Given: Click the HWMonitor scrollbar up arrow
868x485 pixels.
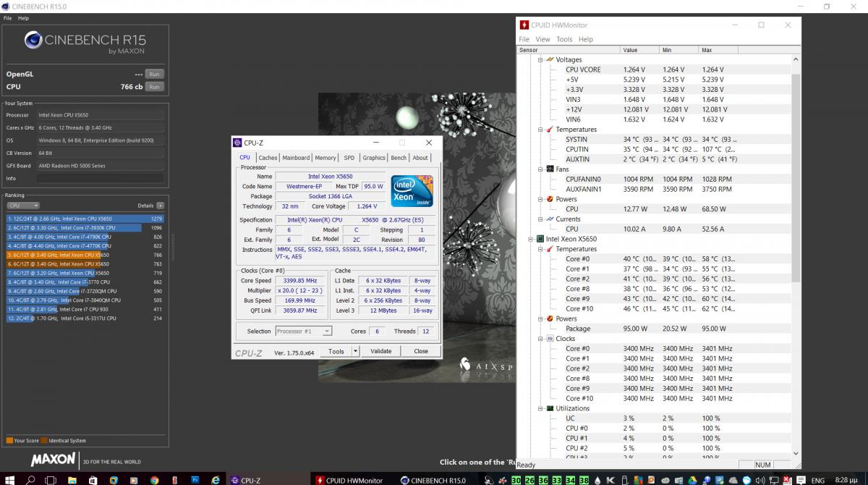Looking at the screenshot, I should [x=796, y=59].
